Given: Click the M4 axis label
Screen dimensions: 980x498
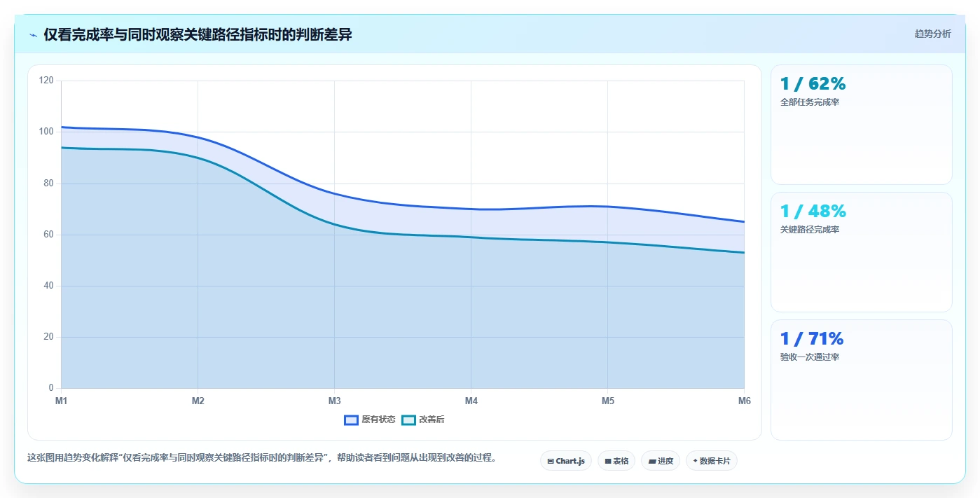Looking at the screenshot, I should coord(471,401).
